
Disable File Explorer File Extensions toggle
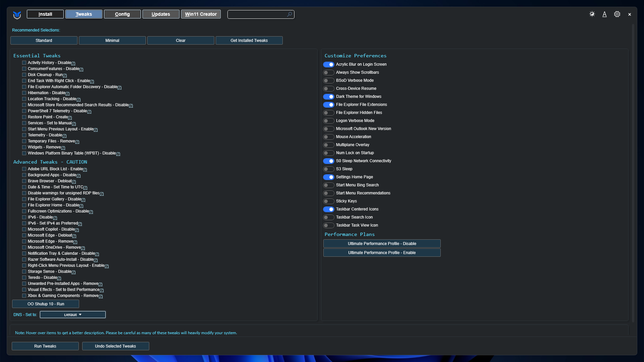pos(329,105)
